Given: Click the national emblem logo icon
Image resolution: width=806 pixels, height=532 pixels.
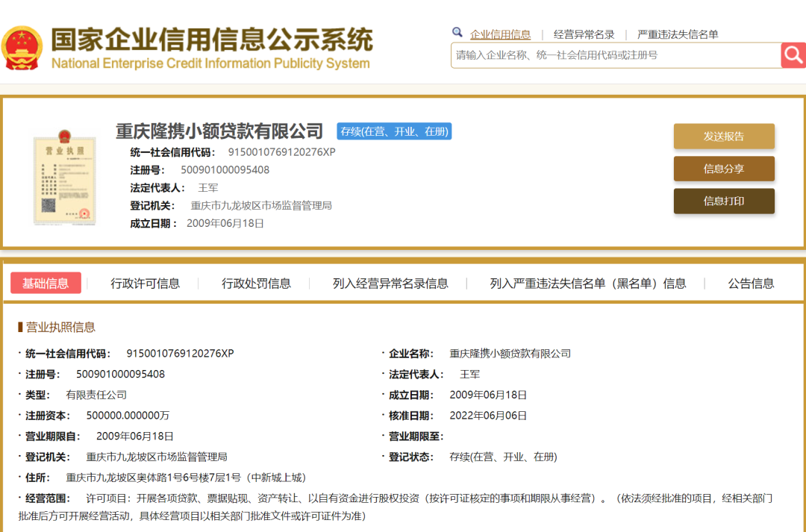Looking at the screenshot, I should (x=22, y=48).
